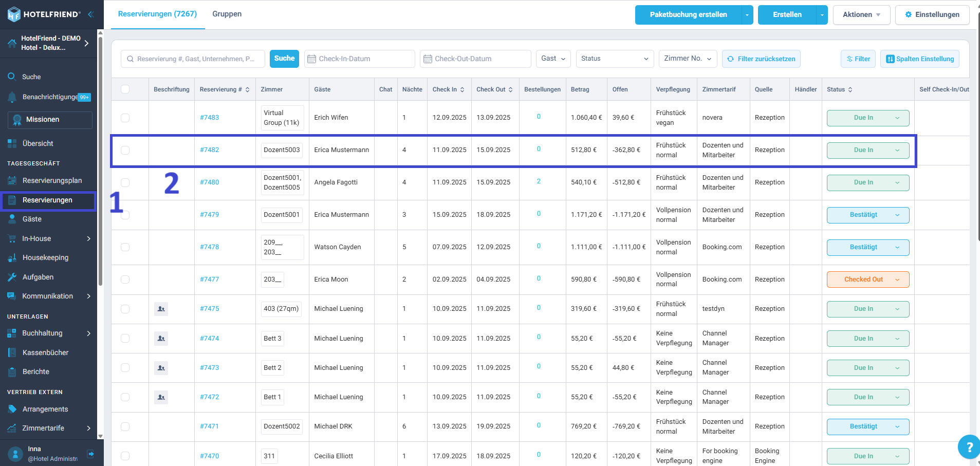Check the row checkbox for reservation #7478
Viewport: 980px width, 466px height.
pyautogui.click(x=125, y=247)
